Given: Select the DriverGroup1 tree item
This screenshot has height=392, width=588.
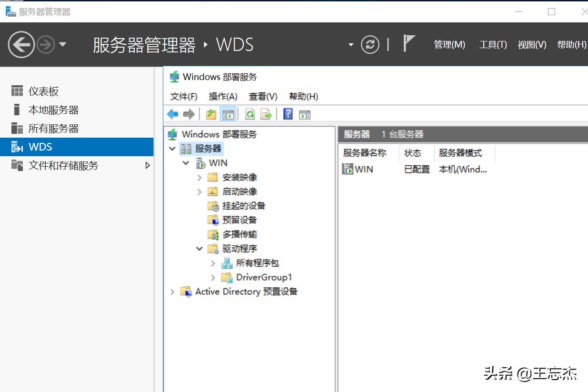Looking at the screenshot, I should tap(264, 277).
